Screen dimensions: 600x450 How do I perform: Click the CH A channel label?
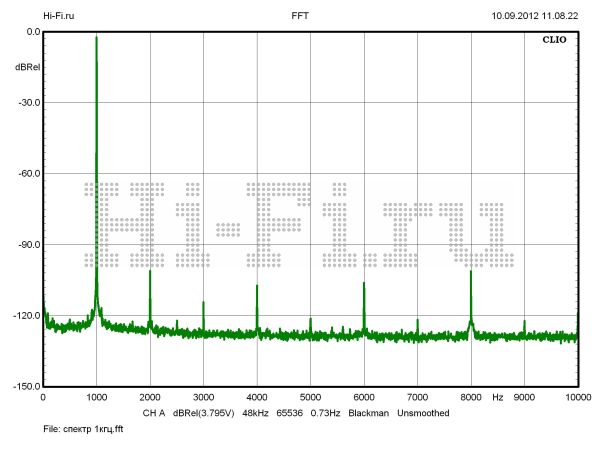coord(153,413)
